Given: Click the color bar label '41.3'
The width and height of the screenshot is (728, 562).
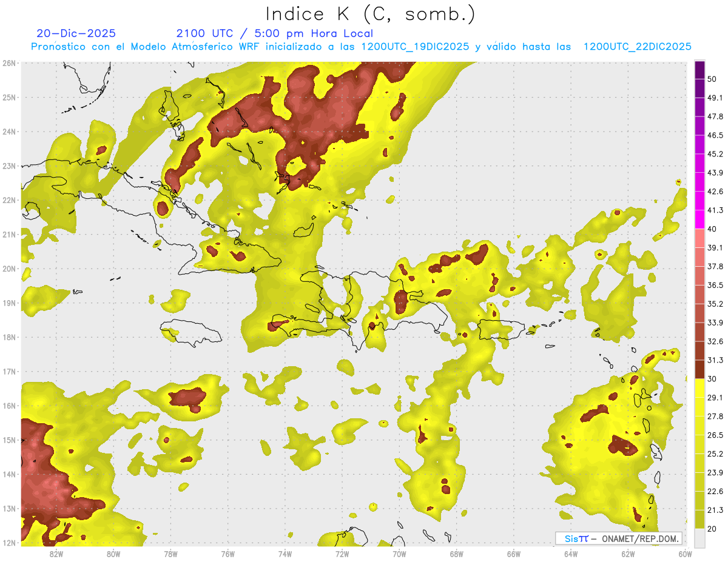Looking at the screenshot, I should 715,210.
